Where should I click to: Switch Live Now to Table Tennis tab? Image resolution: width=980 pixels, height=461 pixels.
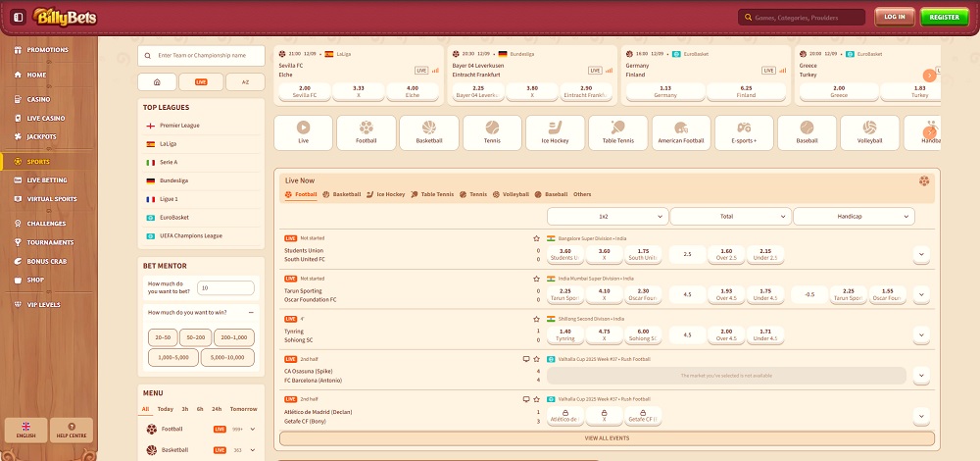(x=432, y=194)
